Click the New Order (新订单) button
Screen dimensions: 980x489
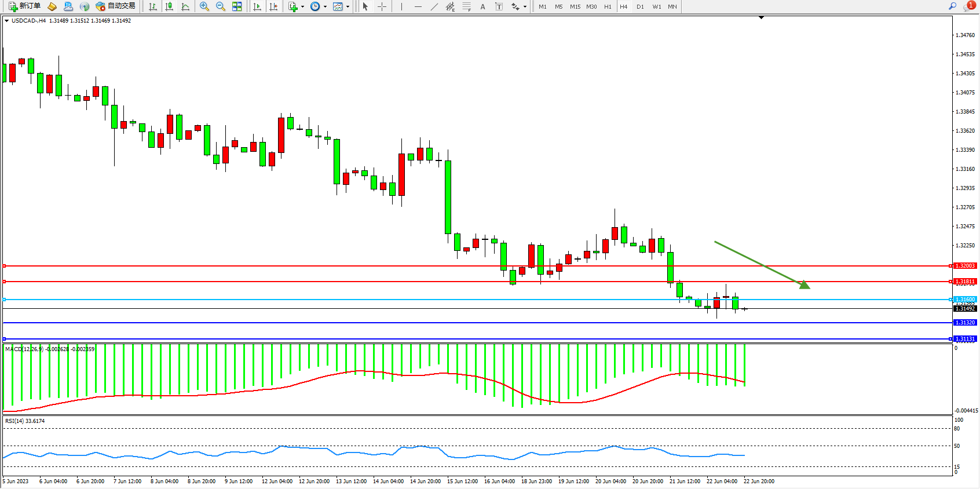point(24,6)
